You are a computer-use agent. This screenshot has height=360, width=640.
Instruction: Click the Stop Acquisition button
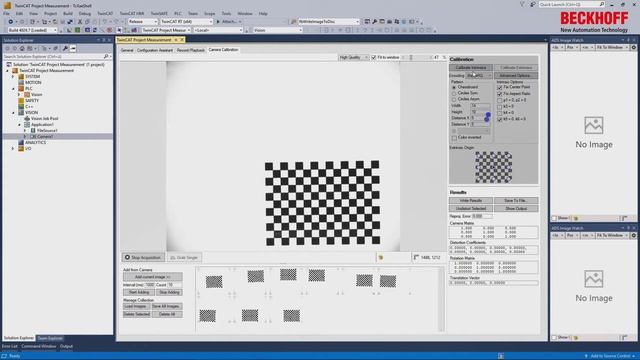click(x=143, y=258)
